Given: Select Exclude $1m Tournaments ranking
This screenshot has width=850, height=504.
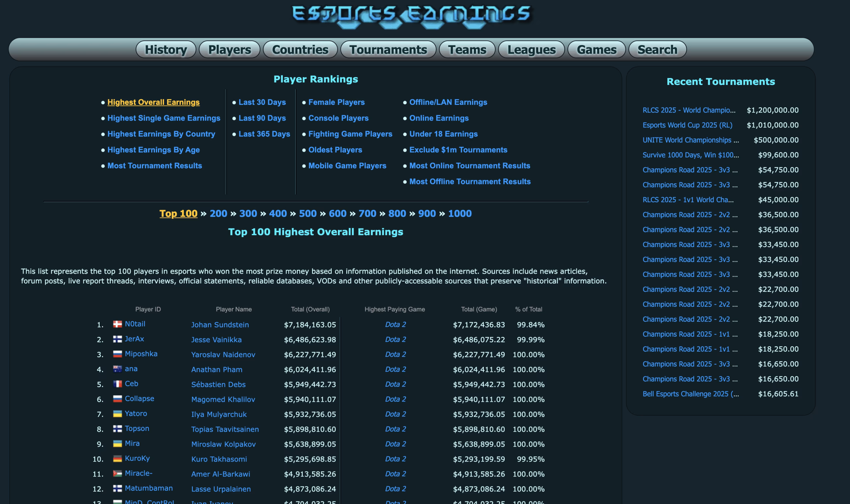Looking at the screenshot, I should (x=458, y=150).
